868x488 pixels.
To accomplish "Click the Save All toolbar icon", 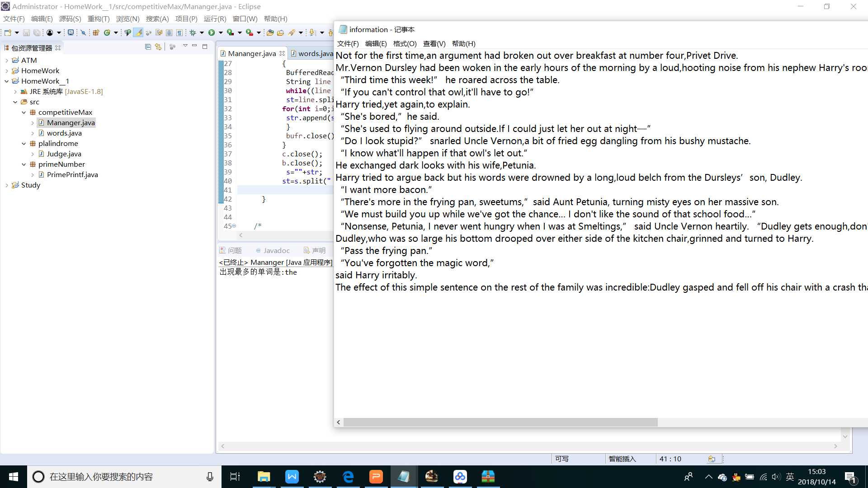I will tap(37, 33).
